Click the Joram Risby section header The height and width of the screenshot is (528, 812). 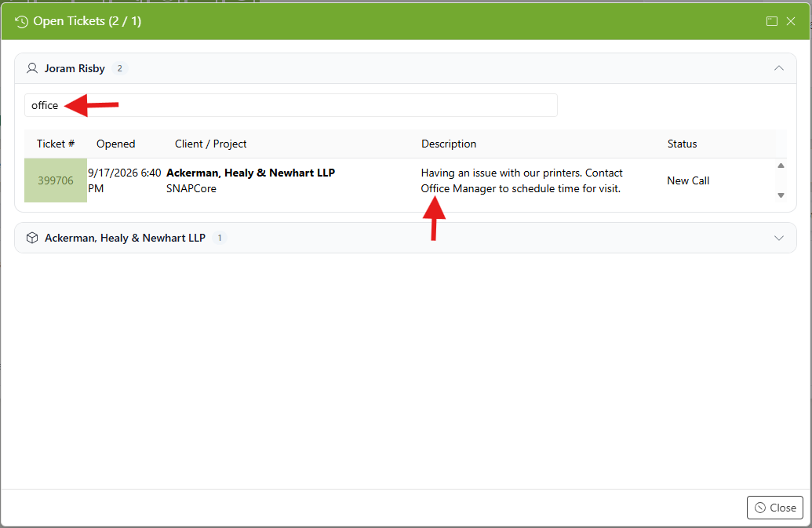pos(406,68)
